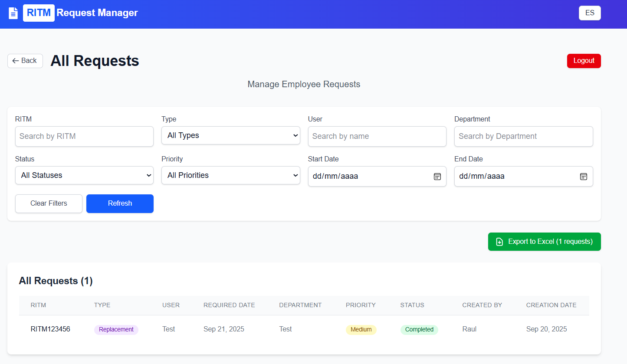Viewport: 627px width, 364px height.
Task: Click the Completed status badge
Action: (x=419, y=330)
